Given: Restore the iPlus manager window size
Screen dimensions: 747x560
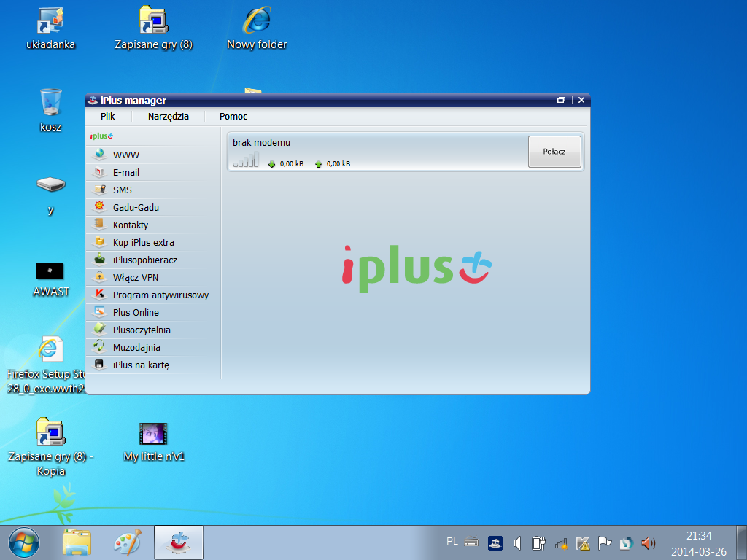Looking at the screenshot, I should click(561, 100).
